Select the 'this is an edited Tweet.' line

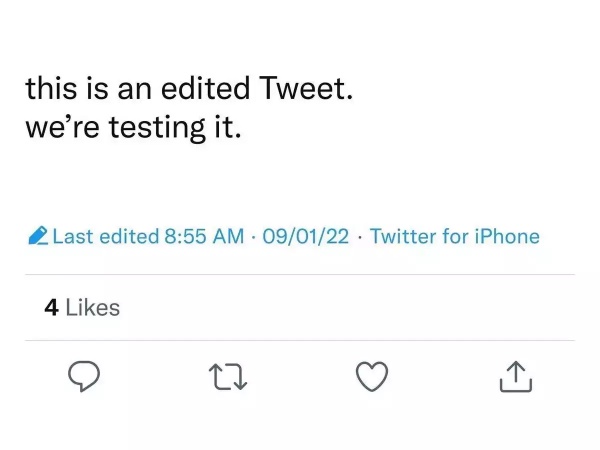pos(189,90)
